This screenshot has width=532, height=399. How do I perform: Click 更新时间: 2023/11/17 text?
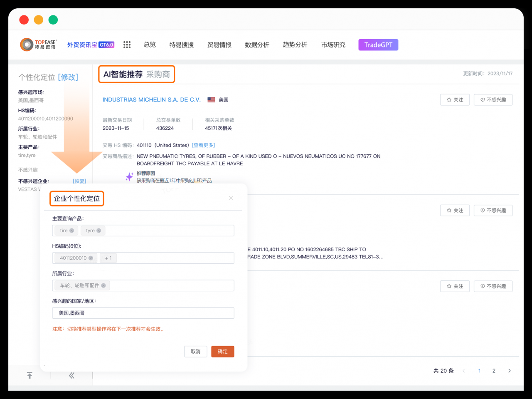pyautogui.click(x=488, y=74)
